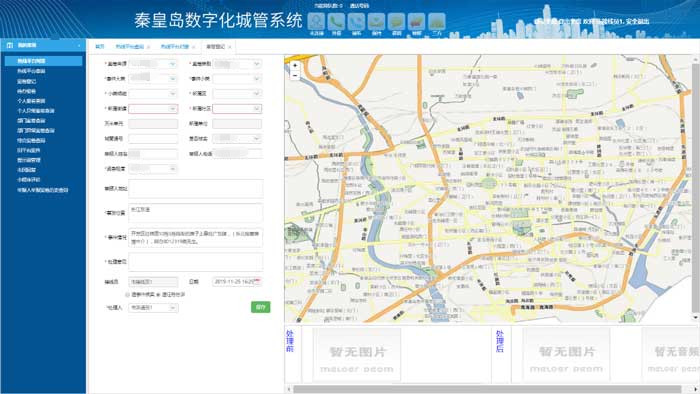Click the 日期 date-time input field
Screen dimensions: 700x394
point(238,282)
